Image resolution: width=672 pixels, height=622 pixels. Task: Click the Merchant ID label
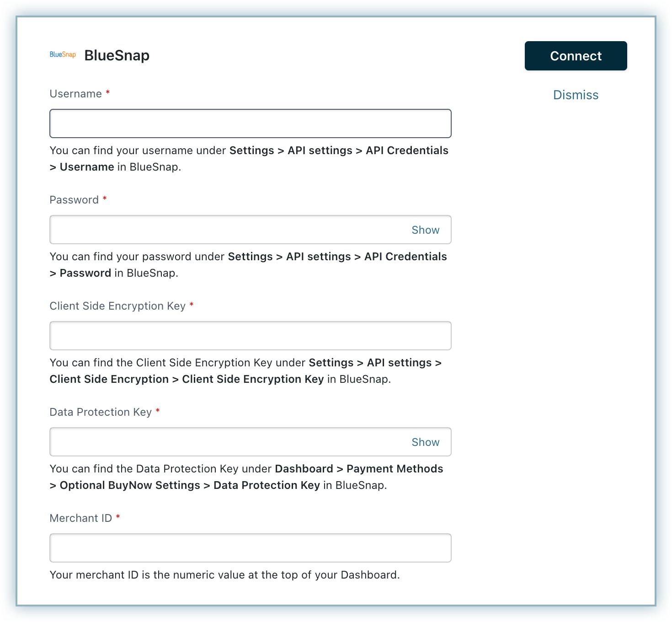(80, 518)
